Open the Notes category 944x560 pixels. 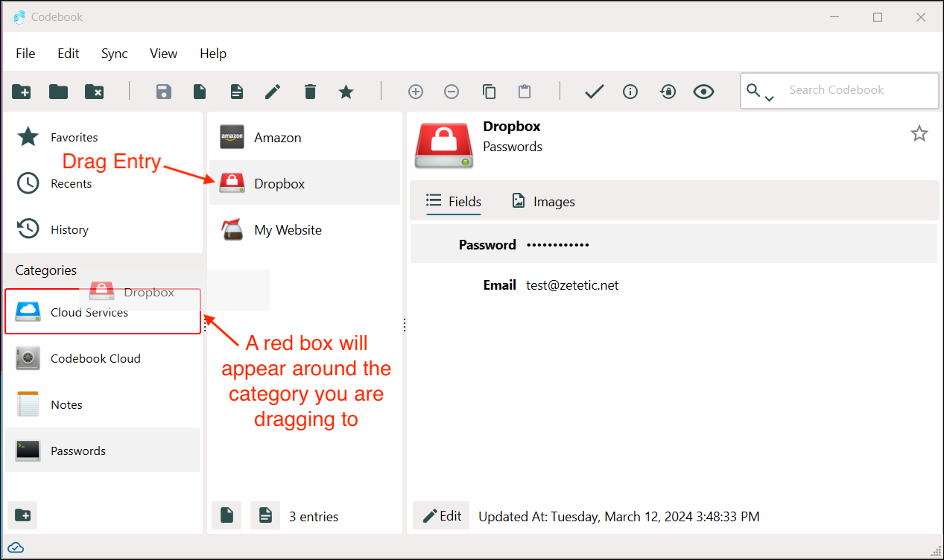click(x=103, y=404)
